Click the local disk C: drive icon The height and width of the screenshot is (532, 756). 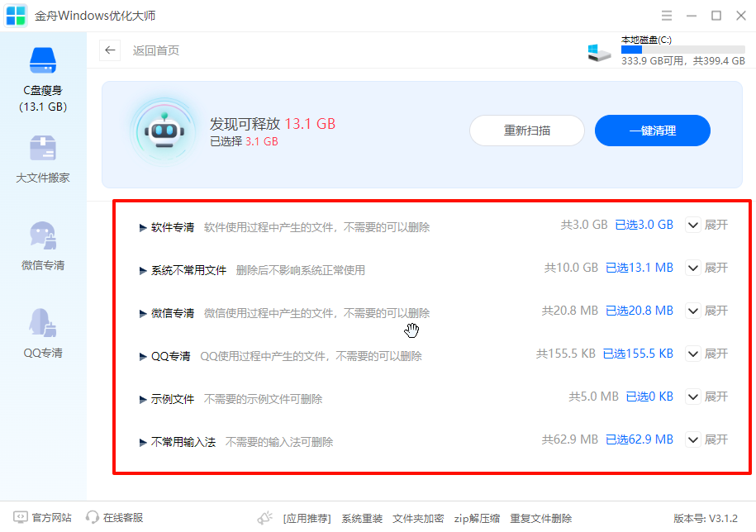pos(599,52)
